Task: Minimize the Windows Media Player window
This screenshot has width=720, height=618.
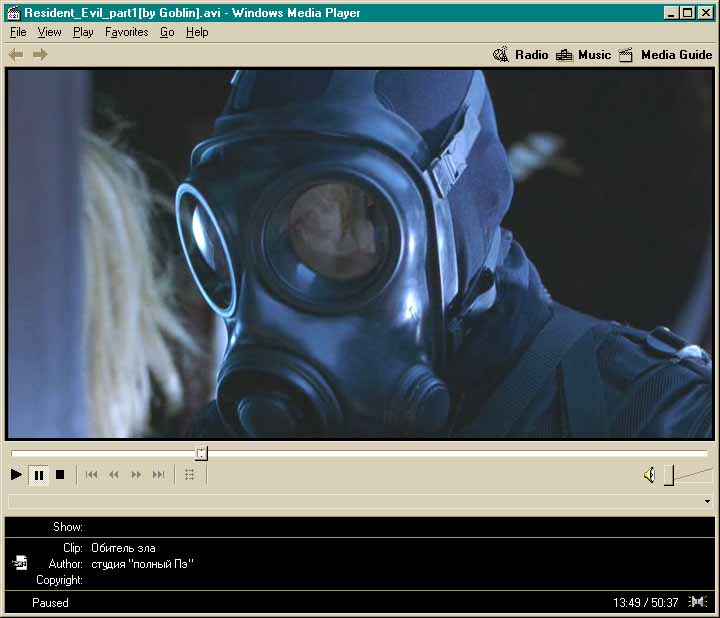Action: [x=671, y=13]
